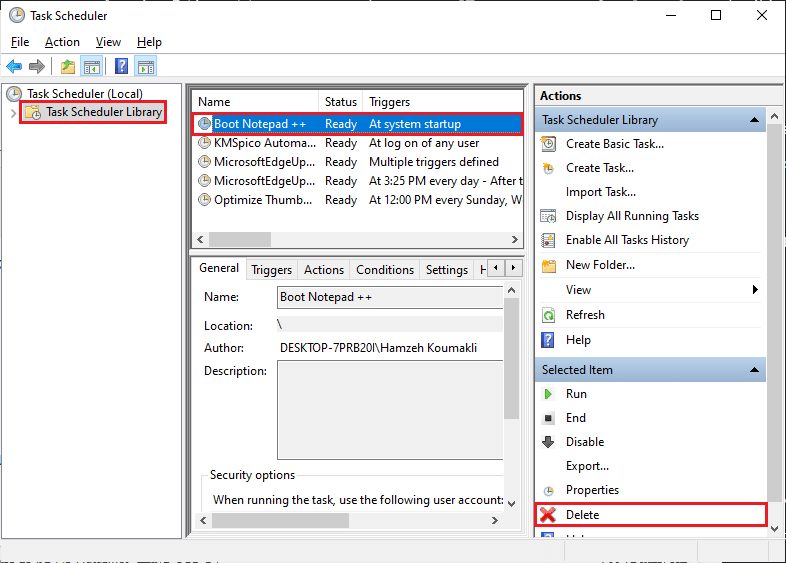Click the Back arrow toolbar icon

[14, 67]
